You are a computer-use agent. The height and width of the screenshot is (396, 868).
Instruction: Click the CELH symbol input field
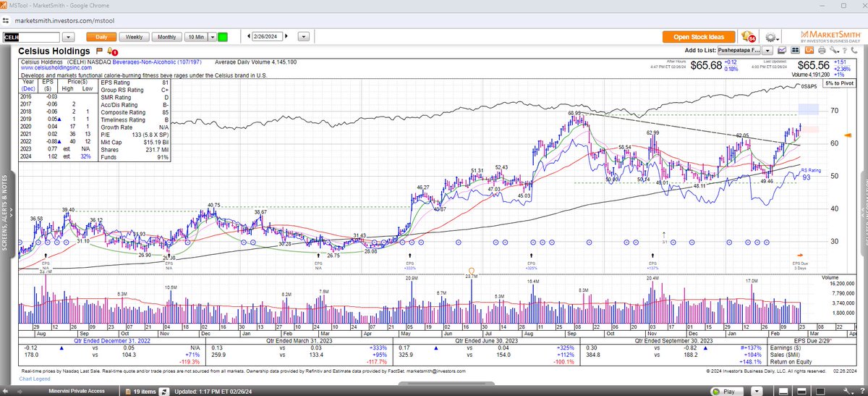click(x=33, y=36)
